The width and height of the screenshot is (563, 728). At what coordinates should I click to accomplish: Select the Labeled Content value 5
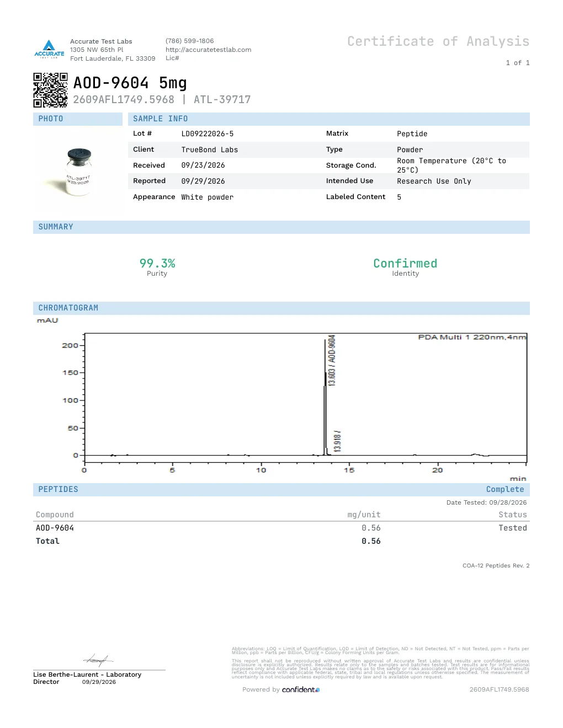399,197
